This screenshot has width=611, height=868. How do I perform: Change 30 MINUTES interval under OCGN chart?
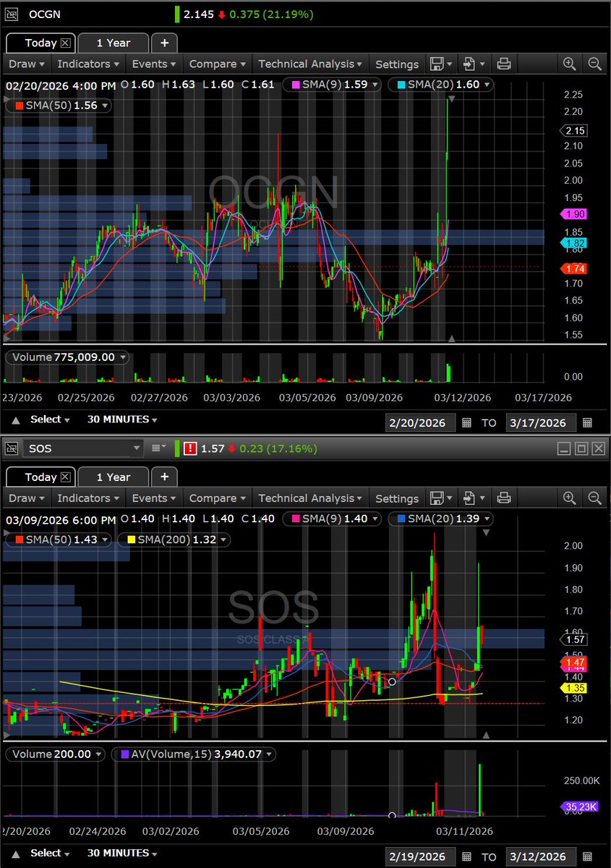122,420
